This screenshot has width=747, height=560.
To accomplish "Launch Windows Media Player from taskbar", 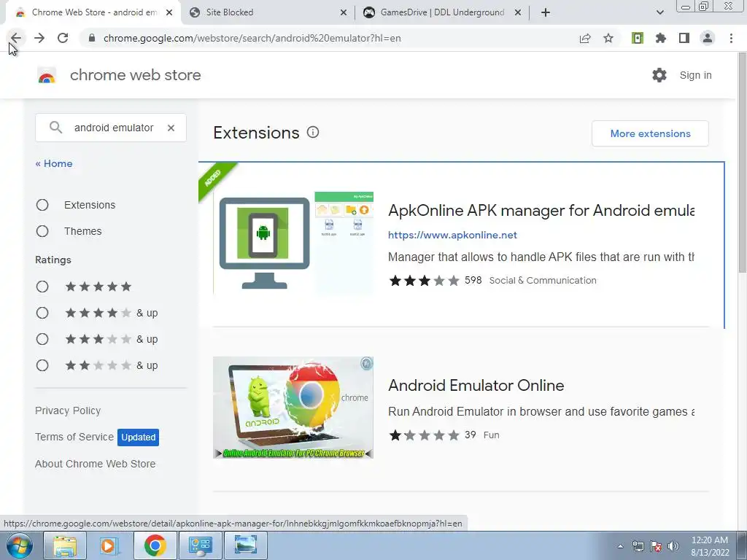I will 109,545.
